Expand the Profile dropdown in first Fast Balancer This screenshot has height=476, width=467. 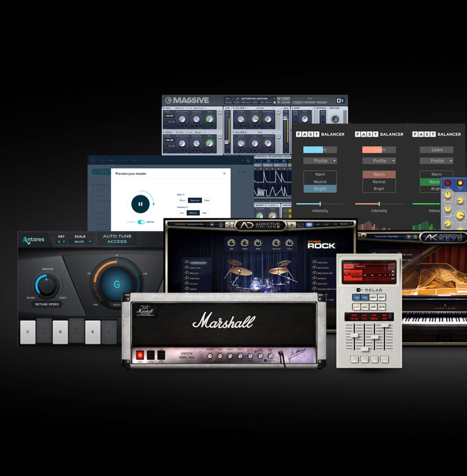[320, 161]
